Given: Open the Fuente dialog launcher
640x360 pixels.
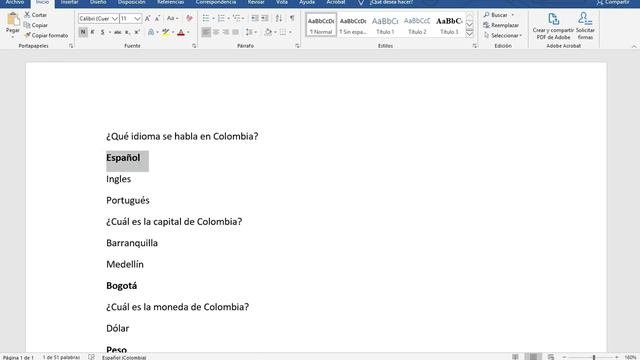Looking at the screenshot, I should click(194, 46).
